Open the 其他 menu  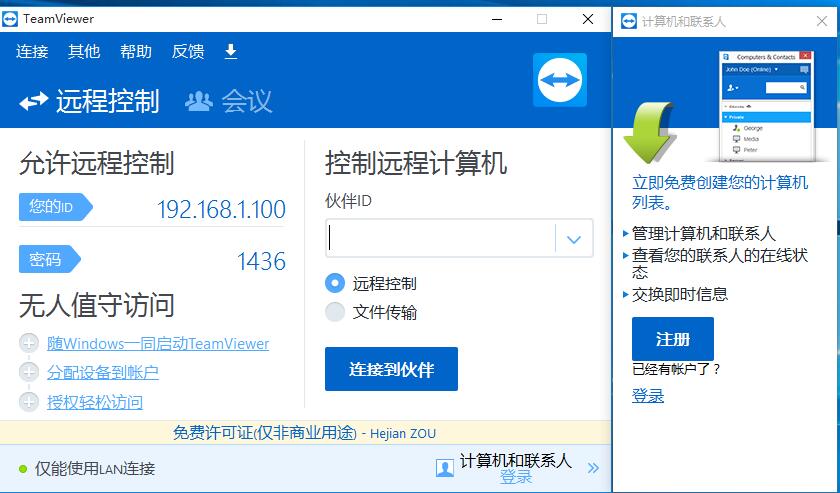(x=84, y=51)
